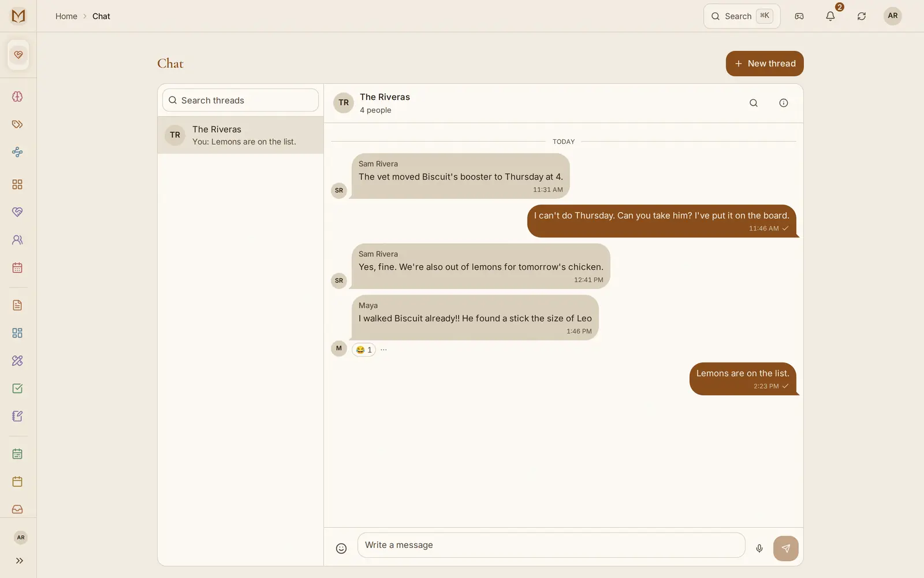Open the game controller icon in header
Viewport: 924px width, 578px height.
(x=799, y=16)
